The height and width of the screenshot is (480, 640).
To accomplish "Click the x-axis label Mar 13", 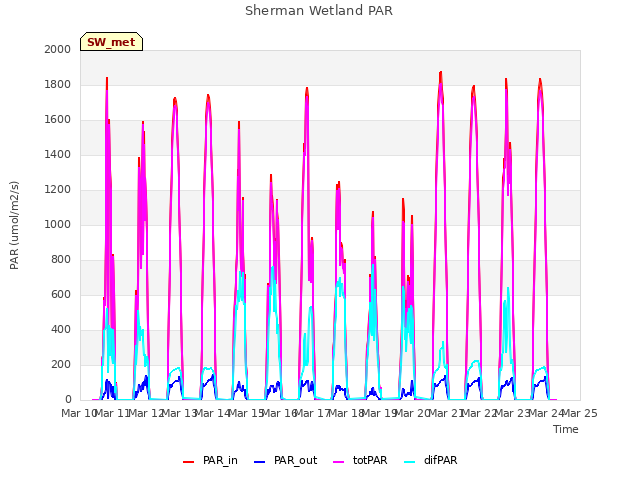I will pos(180,413).
